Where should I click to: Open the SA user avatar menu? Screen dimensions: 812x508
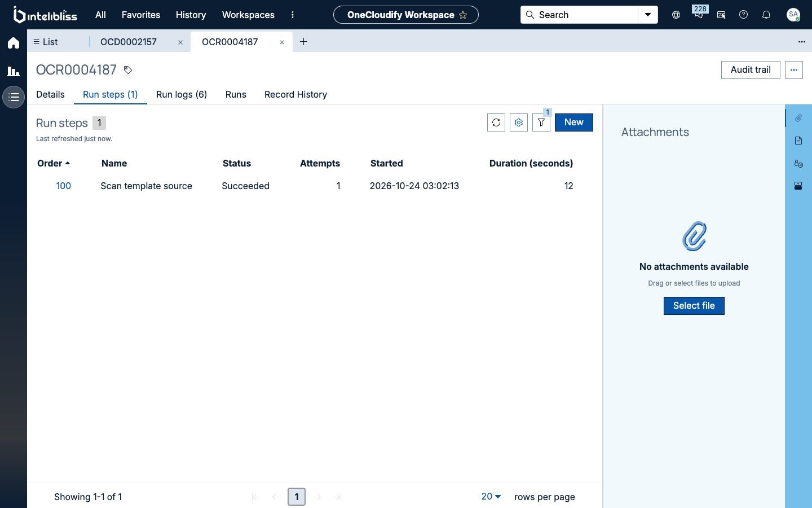pyautogui.click(x=793, y=15)
